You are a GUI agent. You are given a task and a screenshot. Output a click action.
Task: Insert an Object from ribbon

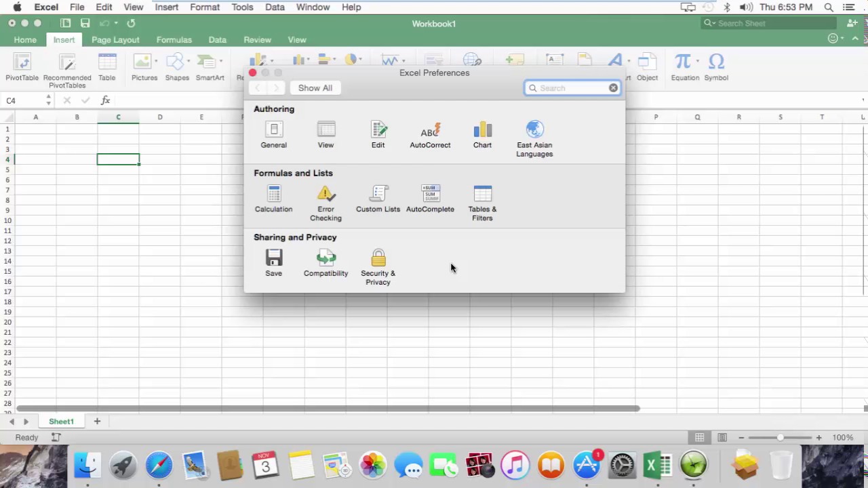coord(647,67)
